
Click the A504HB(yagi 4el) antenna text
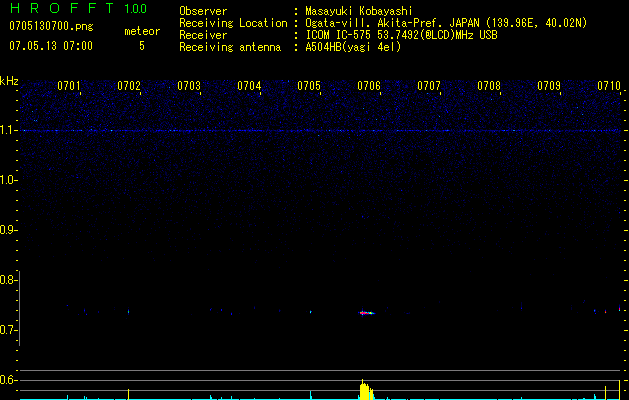[x=353, y=47]
